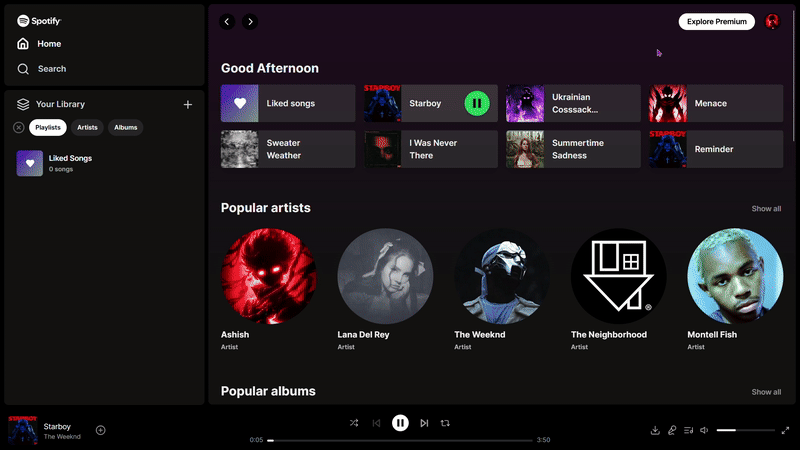Screen dimensions: 800x450
Task: Open the Menace tile
Action: pos(716,103)
